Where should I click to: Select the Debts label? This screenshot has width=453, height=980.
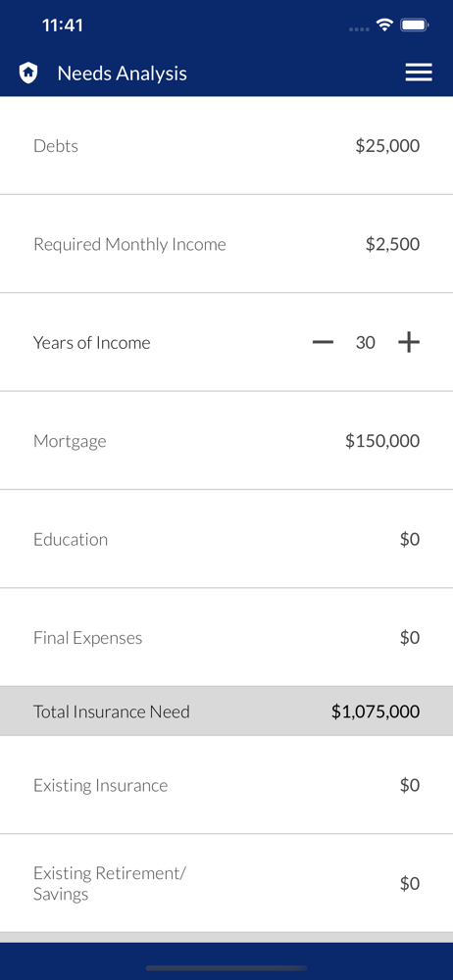(x=56, y=146)
